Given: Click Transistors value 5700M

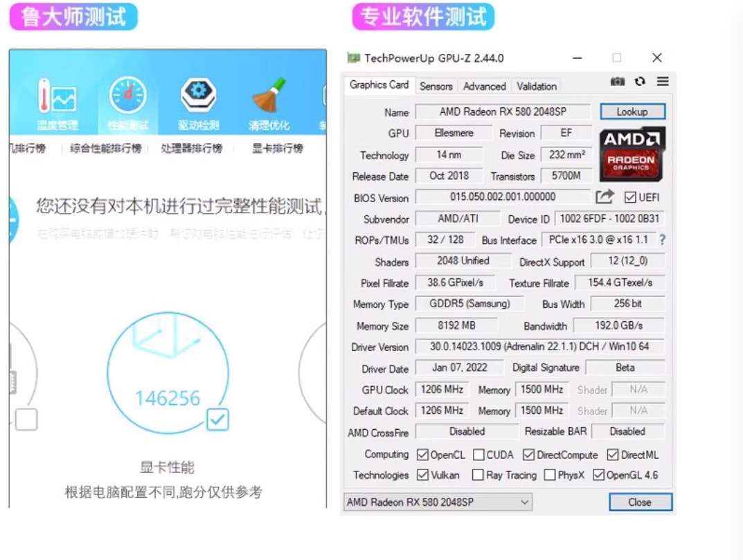Looking at the screenshot, I should (566, 176).
